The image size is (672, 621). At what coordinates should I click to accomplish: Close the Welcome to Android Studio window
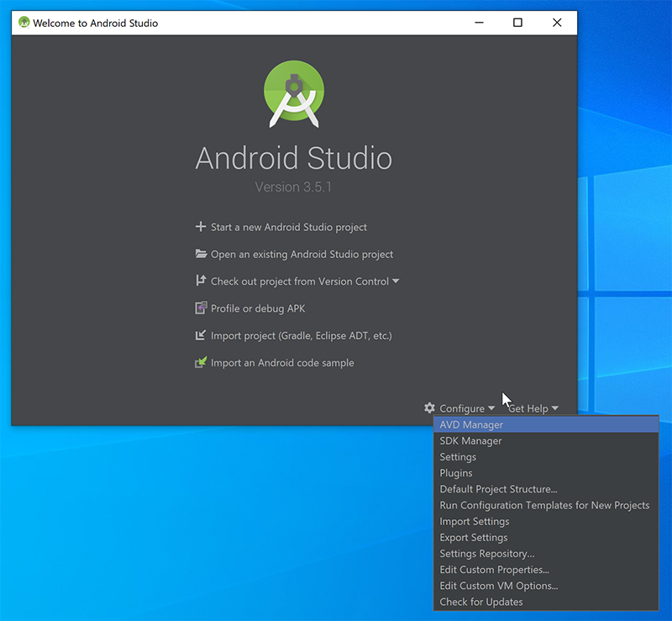click(557, 23)
